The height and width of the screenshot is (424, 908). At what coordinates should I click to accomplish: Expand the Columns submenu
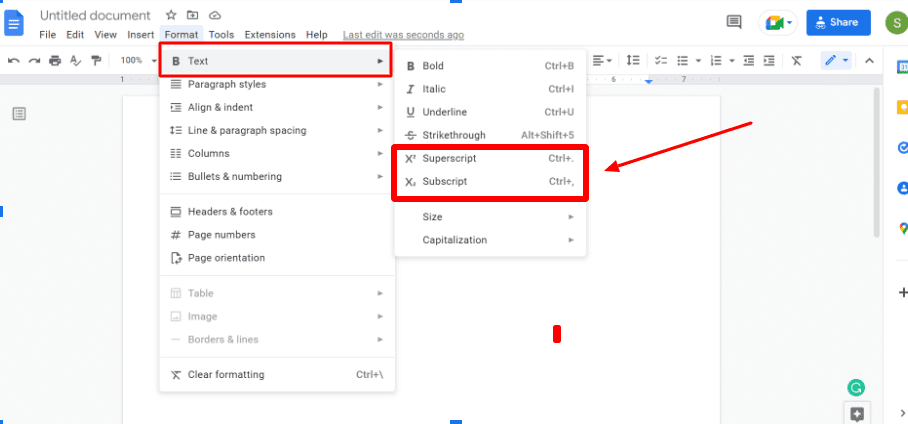tap(277, 153)
